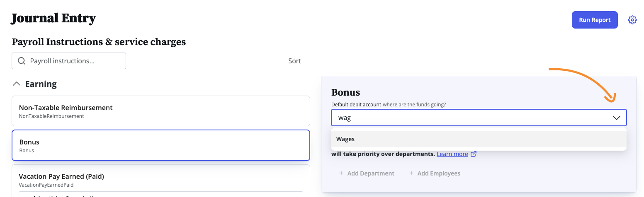This screenshot has width=644, height=197.
Task: Collapse the Earning section chevron
Action: [17, 84]
